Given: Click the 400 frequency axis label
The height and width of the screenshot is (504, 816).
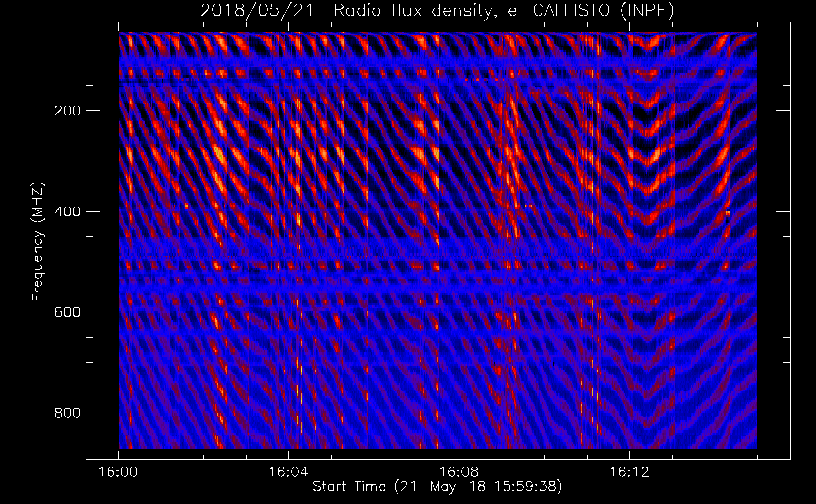Looking at the screenshot, I should (68, 212).
